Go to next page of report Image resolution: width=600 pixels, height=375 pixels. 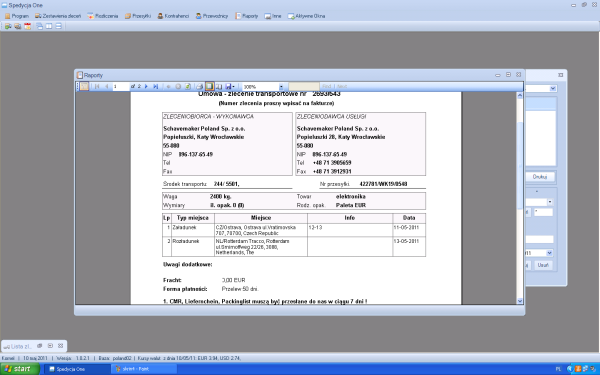pyautogui.click(x=146, y=86)
